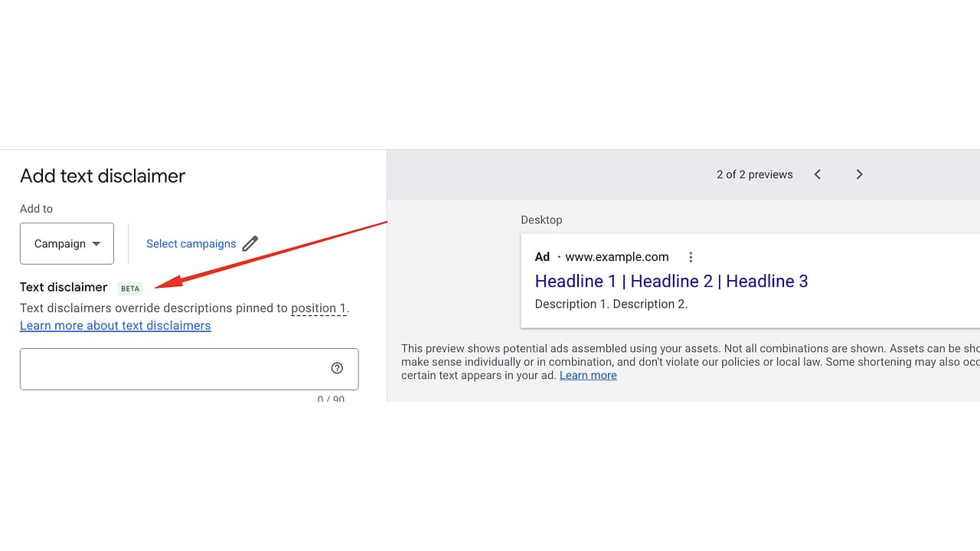The image size is (980, 551).
Task: Open the three-dot menu in ad preview
Action: [x=691, y=257]
